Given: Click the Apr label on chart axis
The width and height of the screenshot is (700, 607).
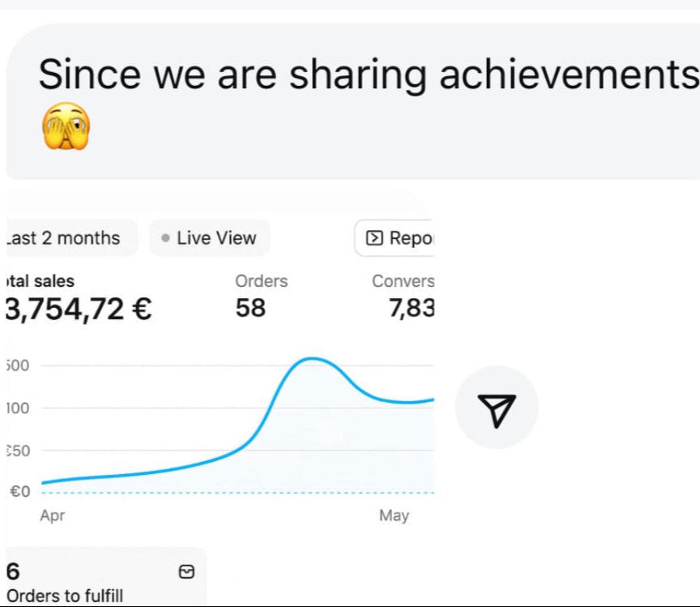Looking at the screenshot, I should (x=53, y=515).
